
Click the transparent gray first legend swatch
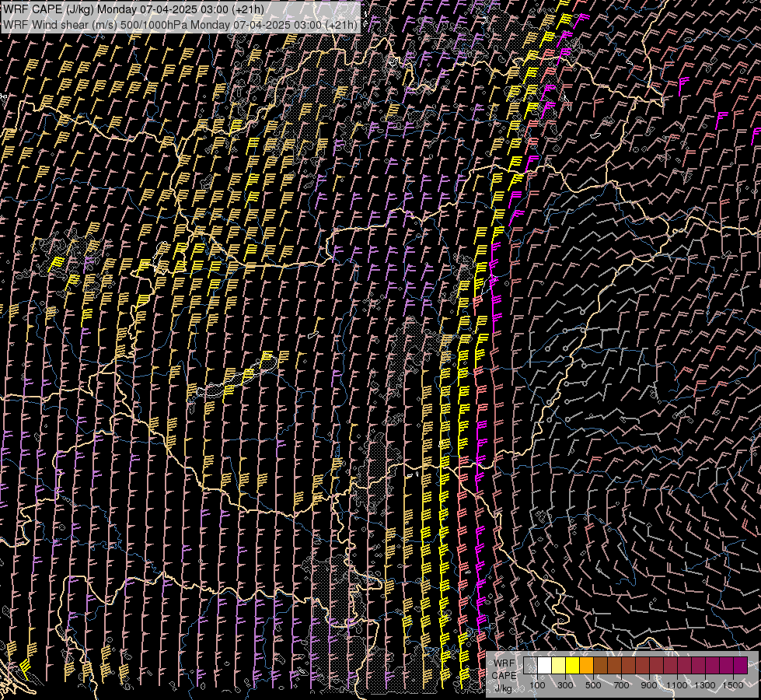click(530, 666)
